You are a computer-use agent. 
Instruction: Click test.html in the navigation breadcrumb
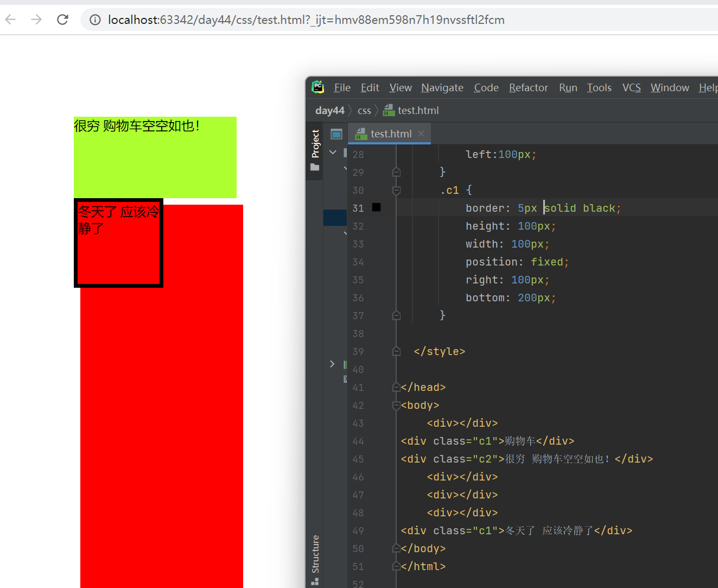pyautogui.click(x=418, y=110)
